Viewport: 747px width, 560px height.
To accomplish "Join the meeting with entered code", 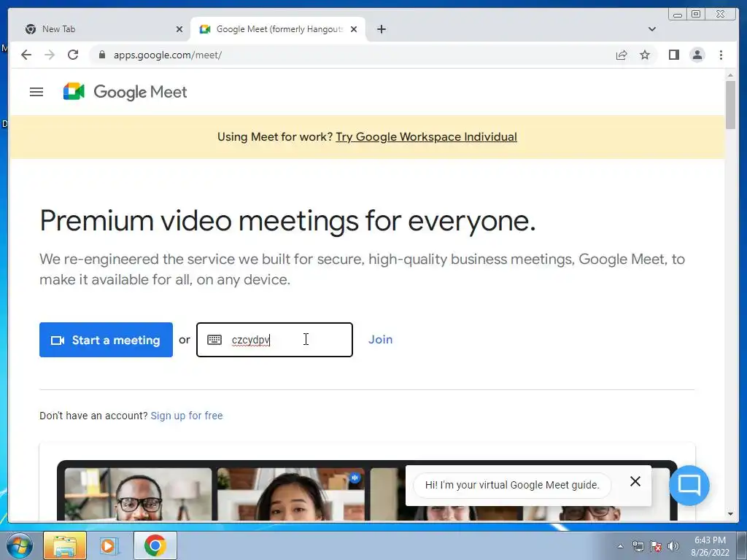I will [380, 340].
